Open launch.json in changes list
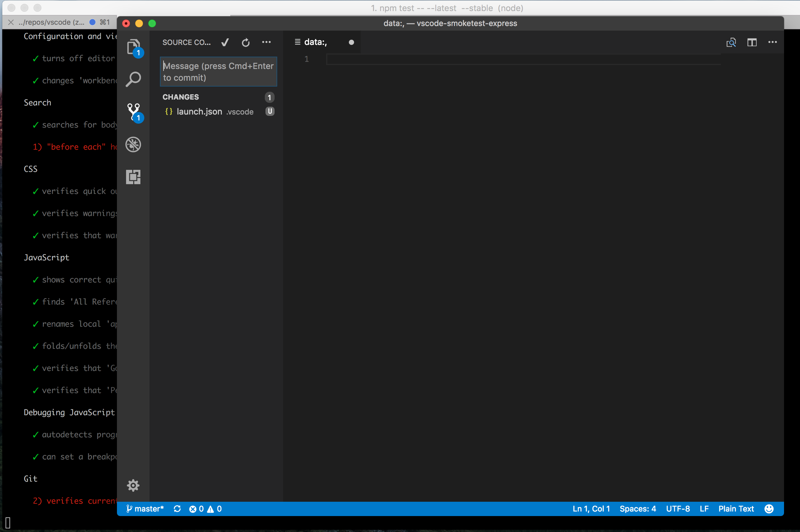The image size is (800, 532). point(200,112)
